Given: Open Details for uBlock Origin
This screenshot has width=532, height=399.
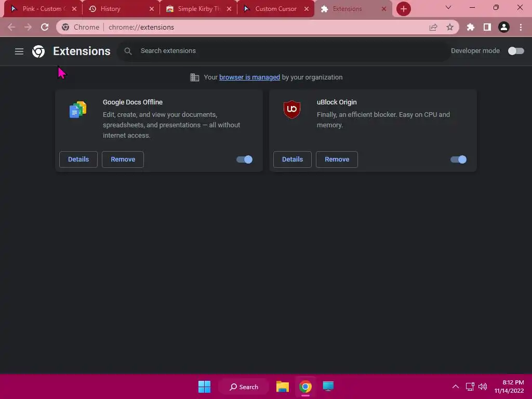Looking at the screenshot, I should pyautogui.click(x=292, y=159).
